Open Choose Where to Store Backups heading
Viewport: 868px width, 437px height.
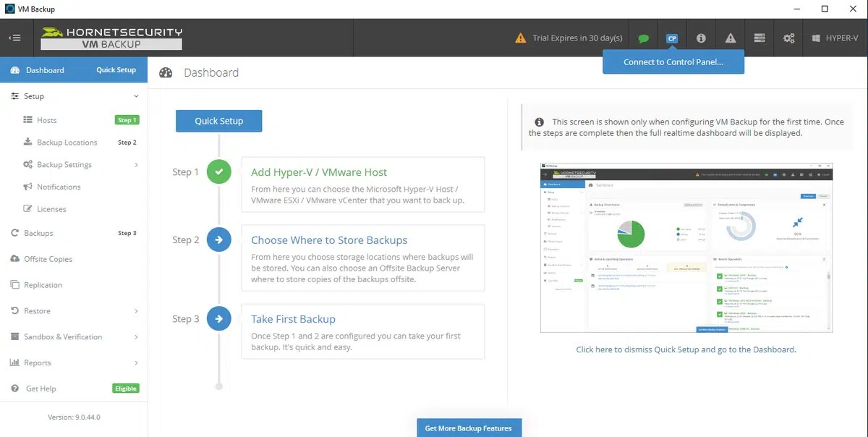click(329, 240)
